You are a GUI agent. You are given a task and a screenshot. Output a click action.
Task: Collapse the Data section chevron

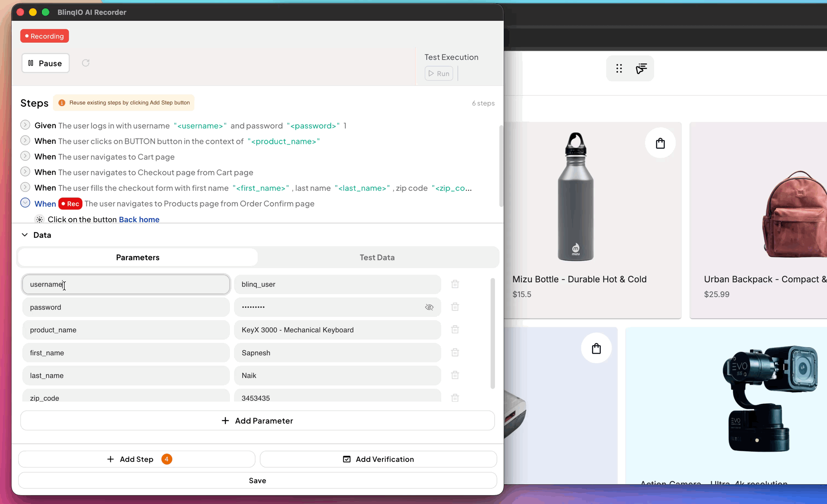coord(25,235)
